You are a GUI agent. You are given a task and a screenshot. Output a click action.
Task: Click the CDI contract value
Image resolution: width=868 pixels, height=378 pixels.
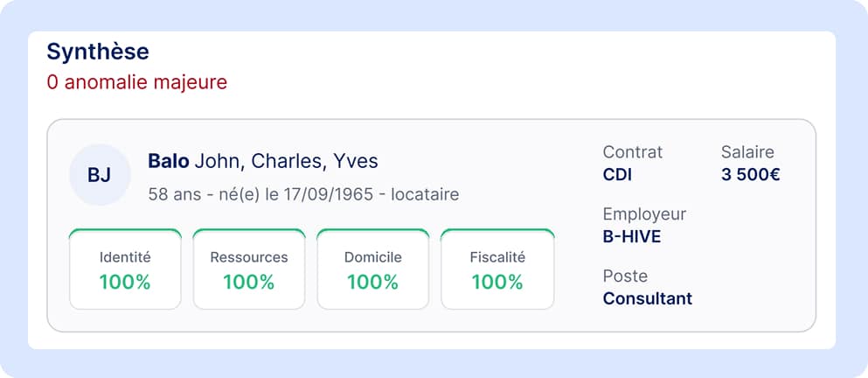pyautogui.click(x=617, y=175)
